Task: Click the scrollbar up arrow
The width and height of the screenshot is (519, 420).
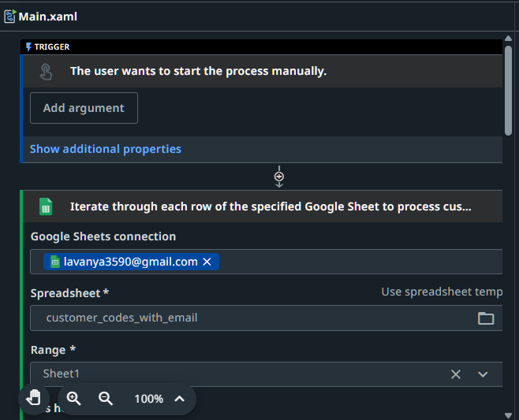Action: (509, 39)
